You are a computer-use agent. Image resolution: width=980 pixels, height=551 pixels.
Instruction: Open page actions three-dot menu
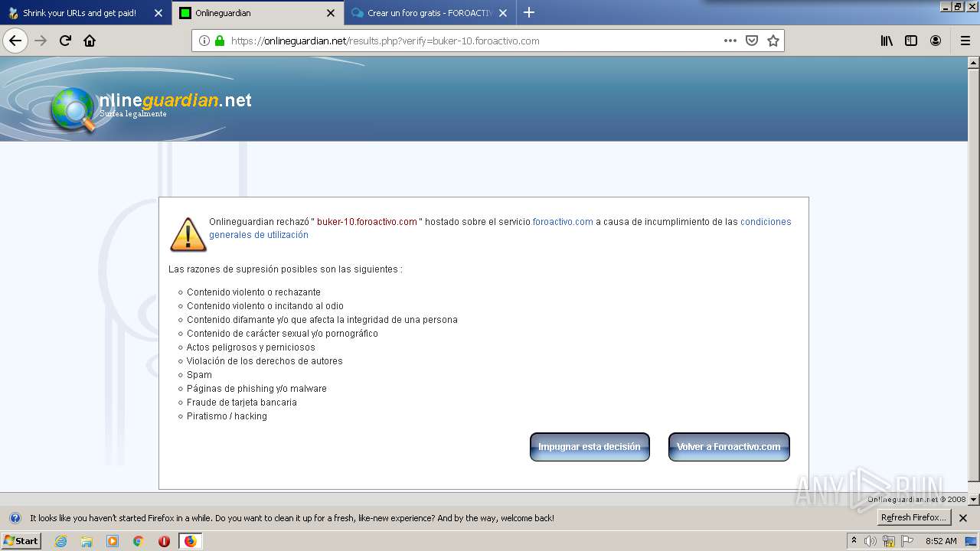(730, 41)
